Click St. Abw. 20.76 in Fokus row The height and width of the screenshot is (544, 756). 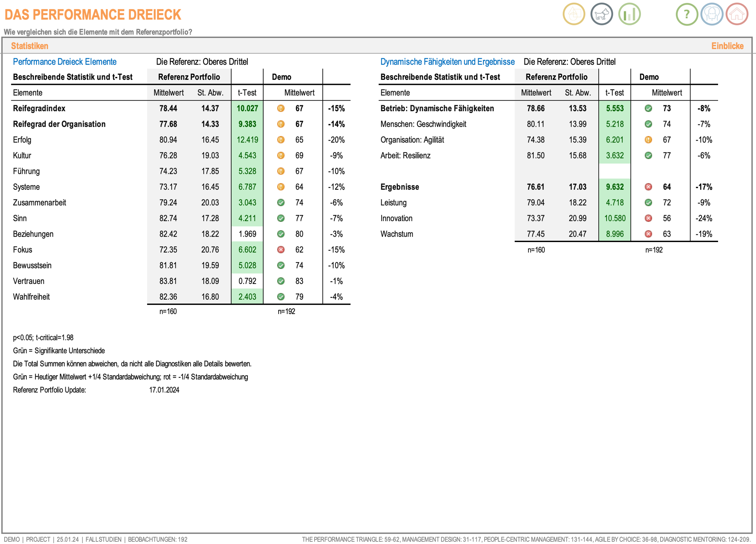210,249
